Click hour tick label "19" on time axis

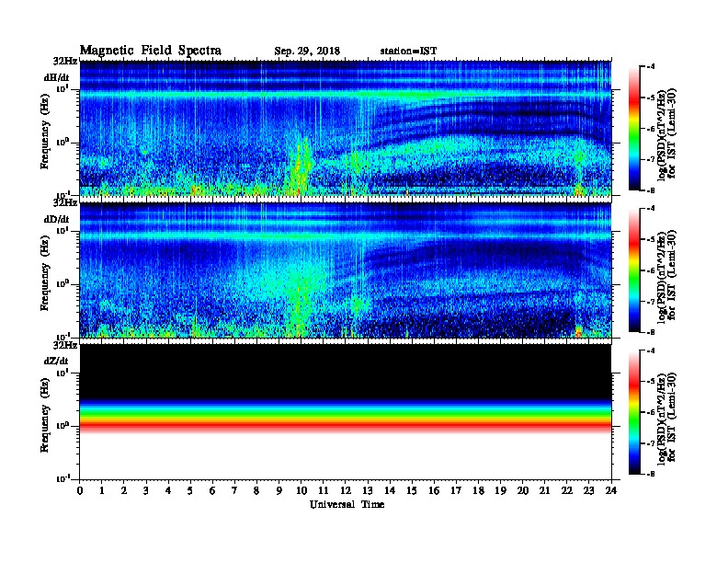[x=500, y=490]
